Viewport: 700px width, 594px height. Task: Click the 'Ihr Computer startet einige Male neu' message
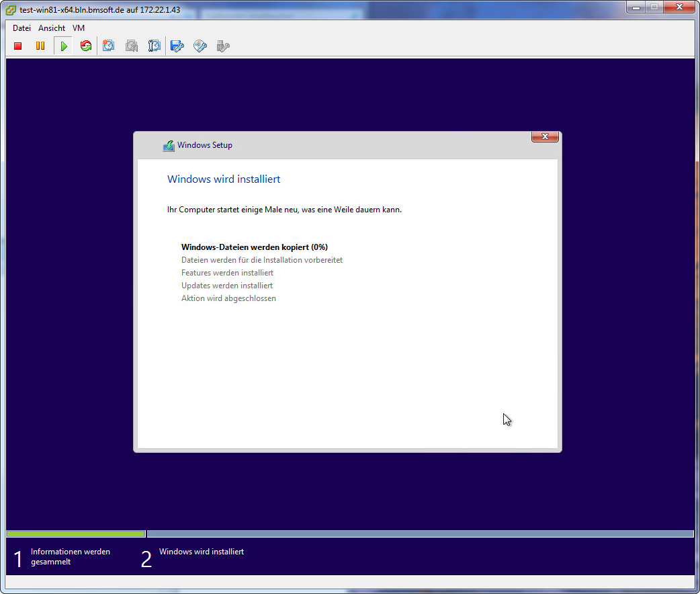tap(284, 210)
